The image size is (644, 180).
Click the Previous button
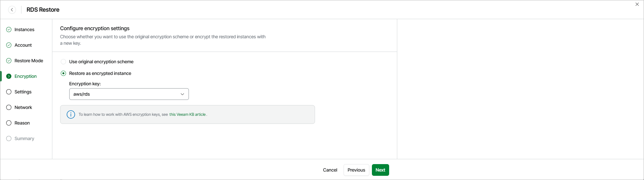[x=356, y=170]
